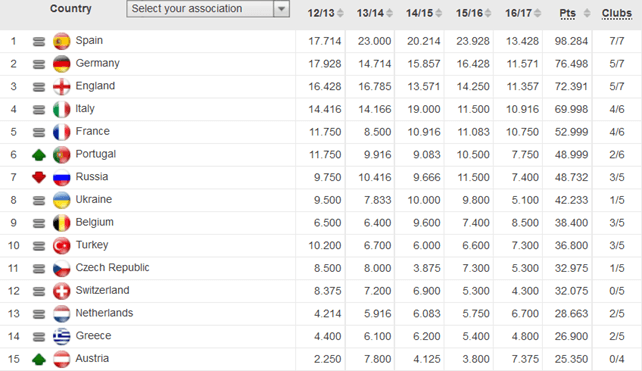Image resolution: width=642 pixels, height=371 pixels.
Task: Click the Austria flag icon
Action: pos(61,359)
